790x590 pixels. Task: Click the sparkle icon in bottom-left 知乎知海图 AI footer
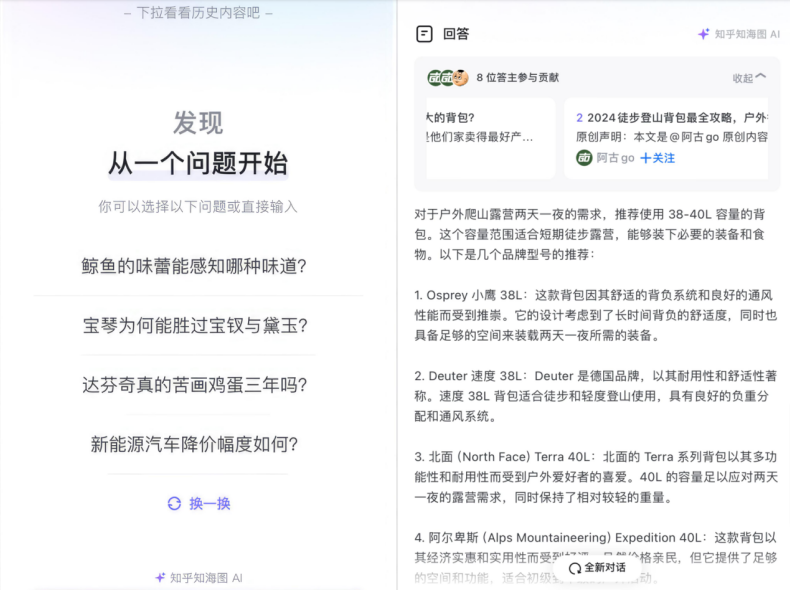[160, 577]
